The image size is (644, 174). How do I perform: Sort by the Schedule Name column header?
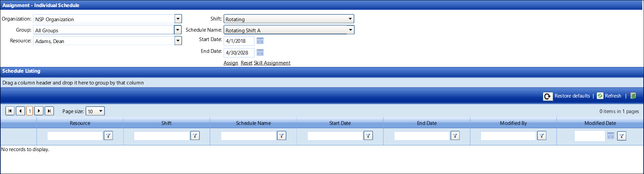[253, 123]
